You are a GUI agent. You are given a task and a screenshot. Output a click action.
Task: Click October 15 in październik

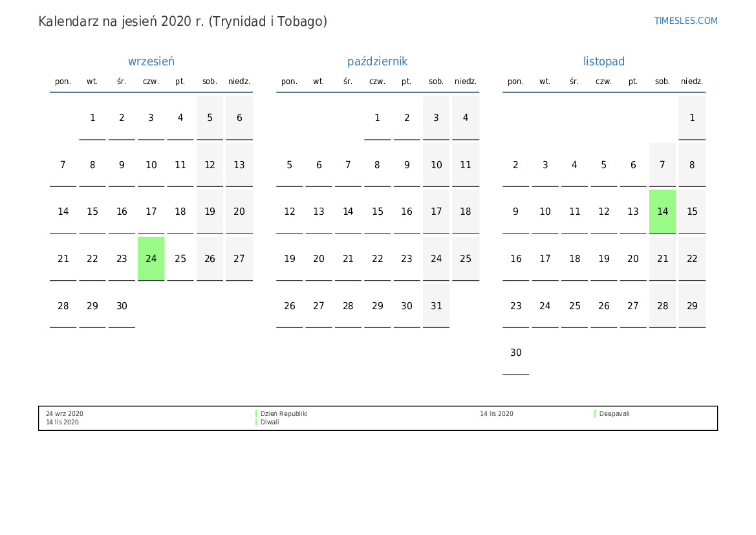click(377, 212)
